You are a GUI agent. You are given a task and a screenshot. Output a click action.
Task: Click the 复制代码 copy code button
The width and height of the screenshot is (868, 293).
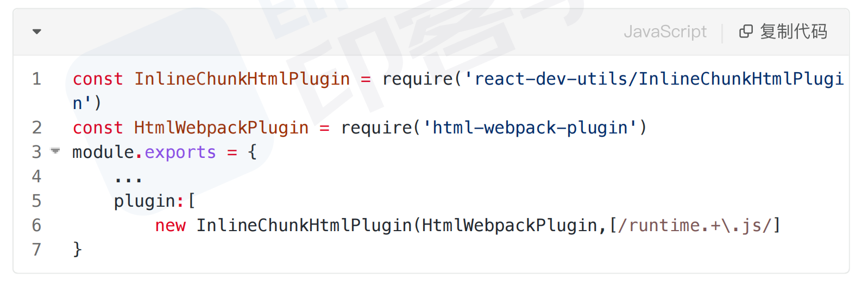point(783,31)
